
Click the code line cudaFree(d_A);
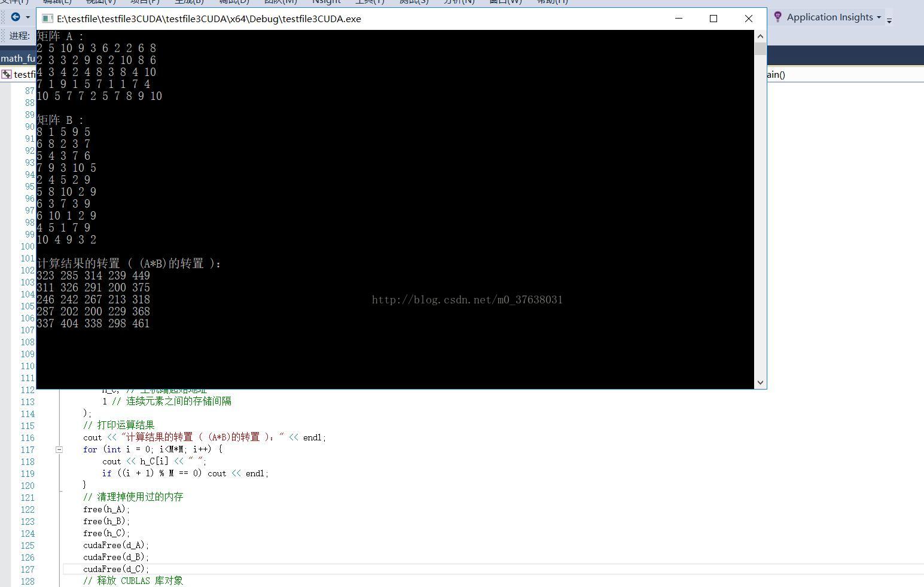(x=116, y=545)
